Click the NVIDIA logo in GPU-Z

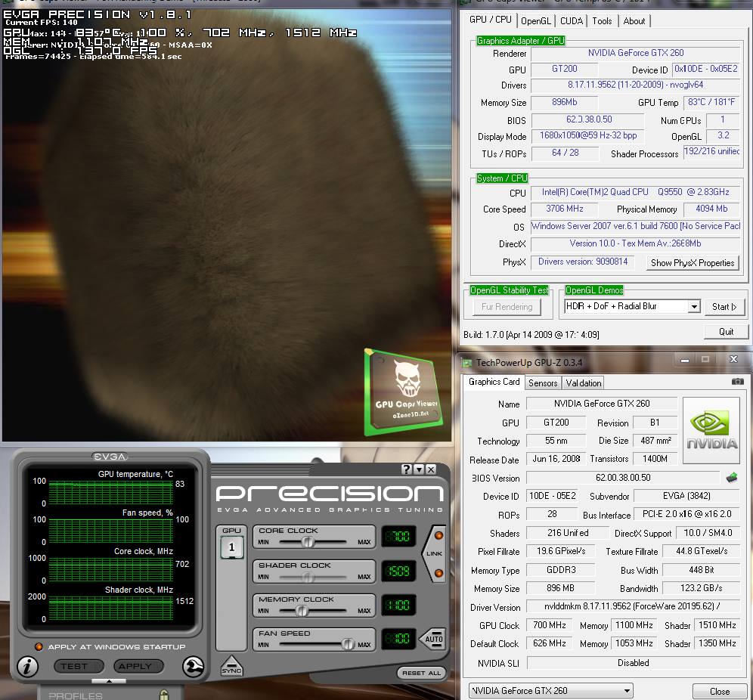pos(711,430)
